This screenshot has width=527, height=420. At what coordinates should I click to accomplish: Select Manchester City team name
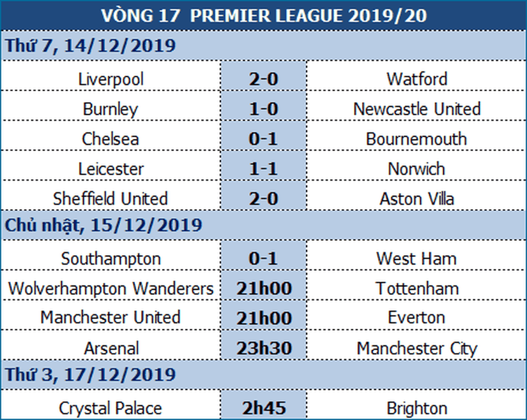click(x=417, y=348)
